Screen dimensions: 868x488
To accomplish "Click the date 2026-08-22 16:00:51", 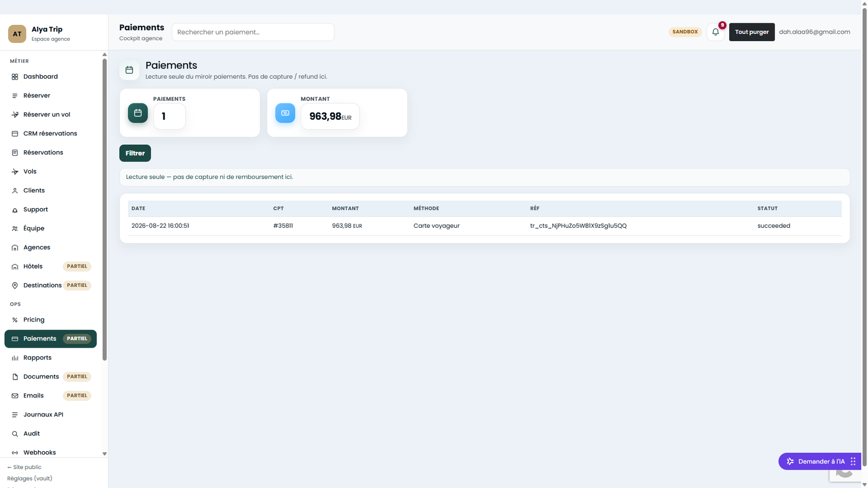I will (x=160, y=226).
